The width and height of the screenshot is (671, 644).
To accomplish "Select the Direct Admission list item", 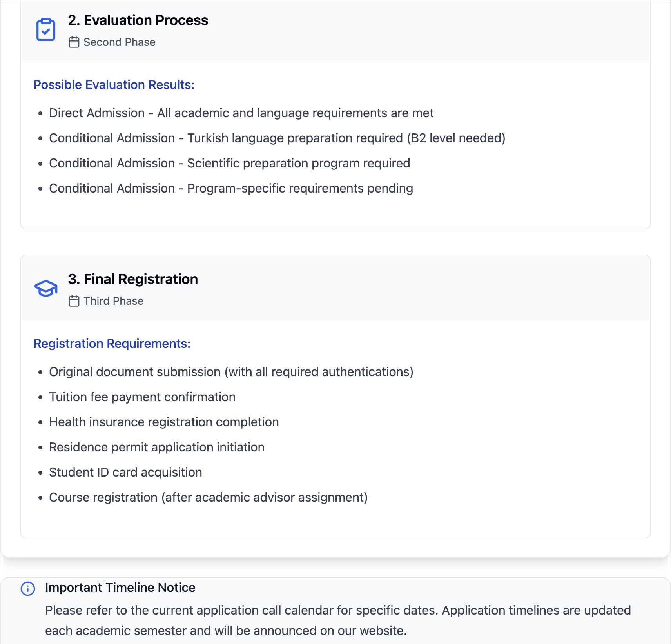I will tap(241, 113).
